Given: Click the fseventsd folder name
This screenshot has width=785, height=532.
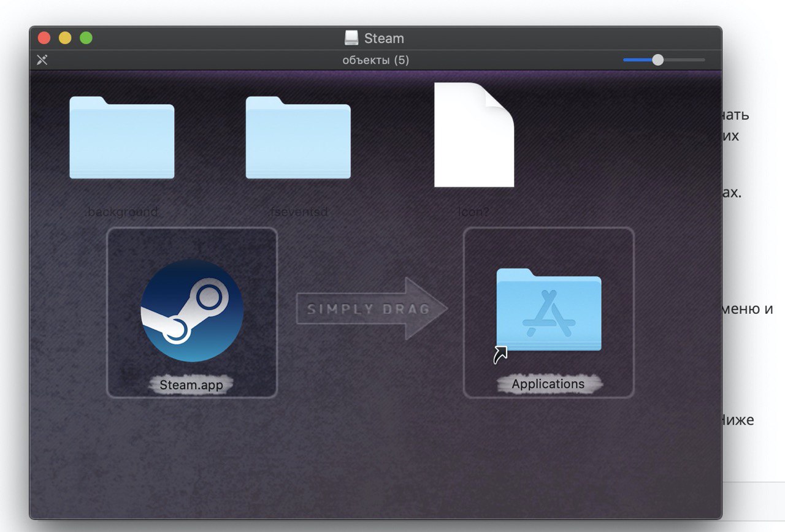Looking at the screenshot, I should 299,212.
